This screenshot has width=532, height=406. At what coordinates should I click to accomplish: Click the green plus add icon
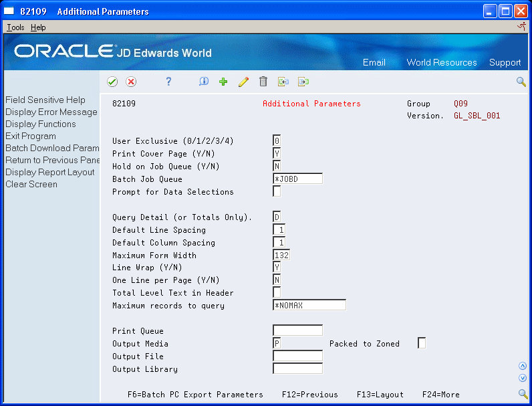point(223,82)
